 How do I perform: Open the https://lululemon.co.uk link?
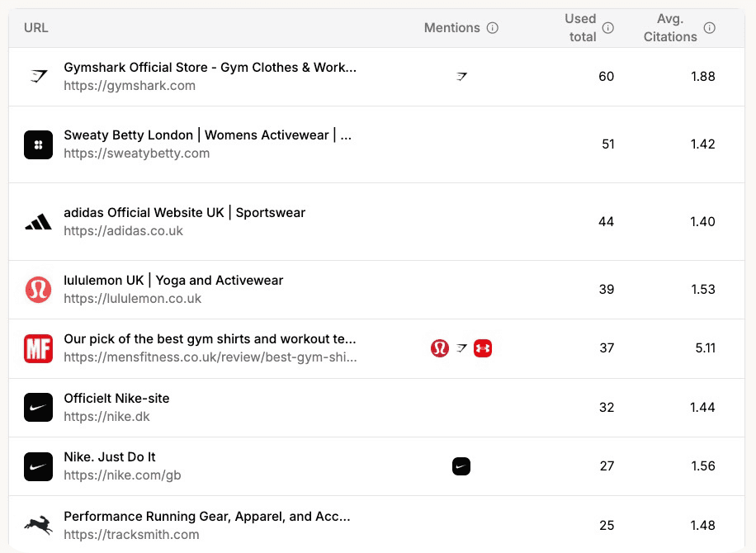click(x=133, y=299)
